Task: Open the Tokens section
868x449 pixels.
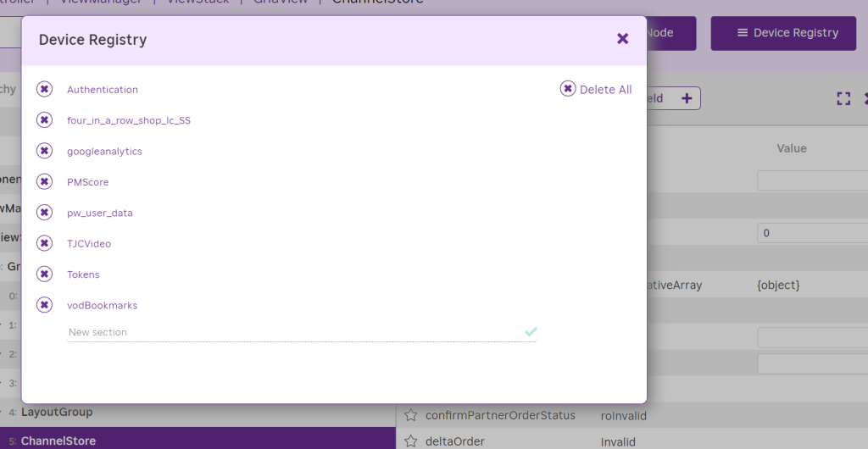Action: click(x=83, y=274)
